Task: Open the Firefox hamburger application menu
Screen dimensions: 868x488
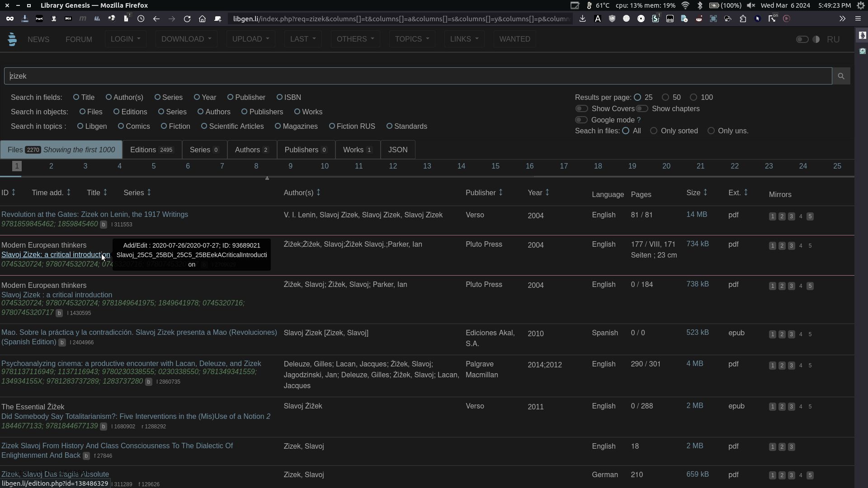Action: point(858,19)
